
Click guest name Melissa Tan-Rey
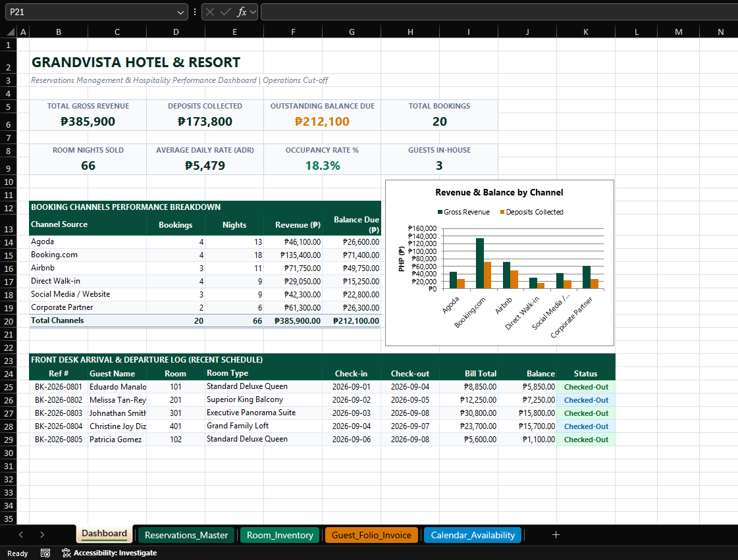(x=117, y=400)
